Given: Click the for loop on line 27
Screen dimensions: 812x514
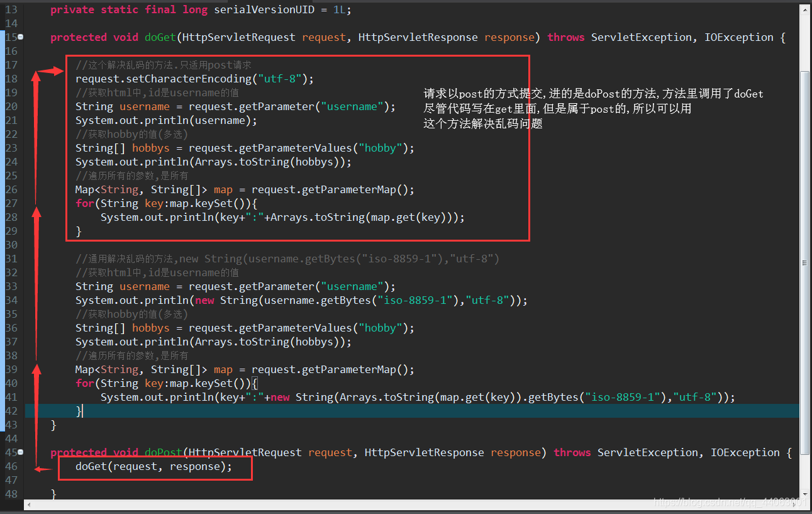Looking at the screenshot, I should (x=167, y=203).
